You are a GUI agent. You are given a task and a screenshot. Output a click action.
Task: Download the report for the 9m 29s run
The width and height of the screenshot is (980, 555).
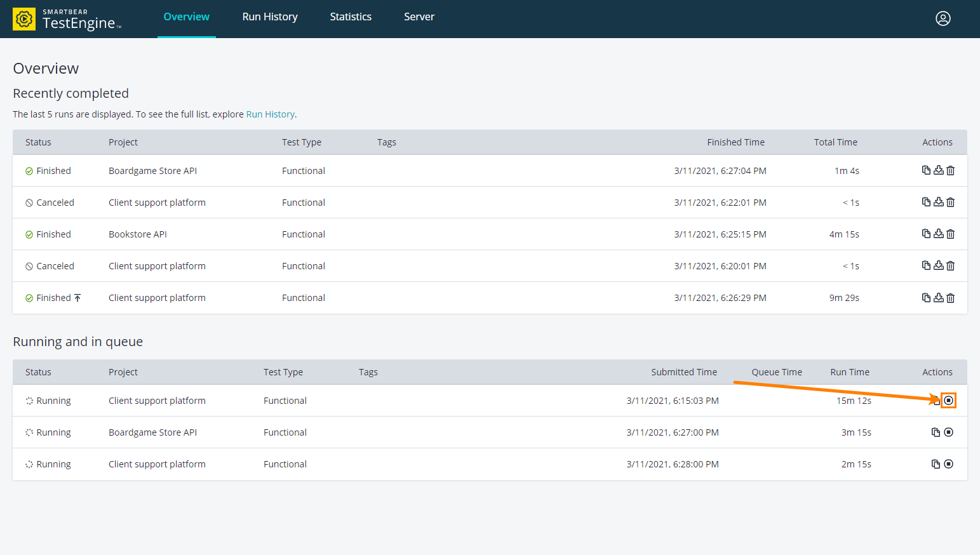[939, 297]
